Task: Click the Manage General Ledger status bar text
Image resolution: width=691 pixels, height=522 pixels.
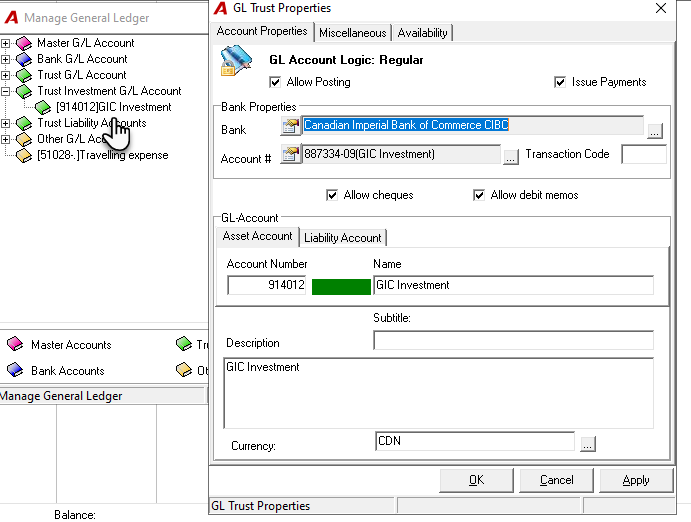Action: 61,396
